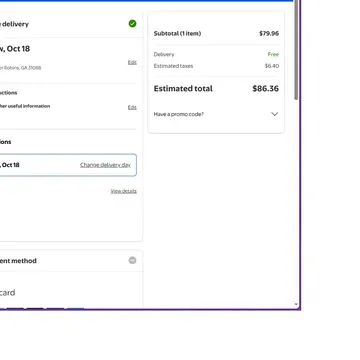Open the View details link

pyautogui.click(x=124, y=191)
